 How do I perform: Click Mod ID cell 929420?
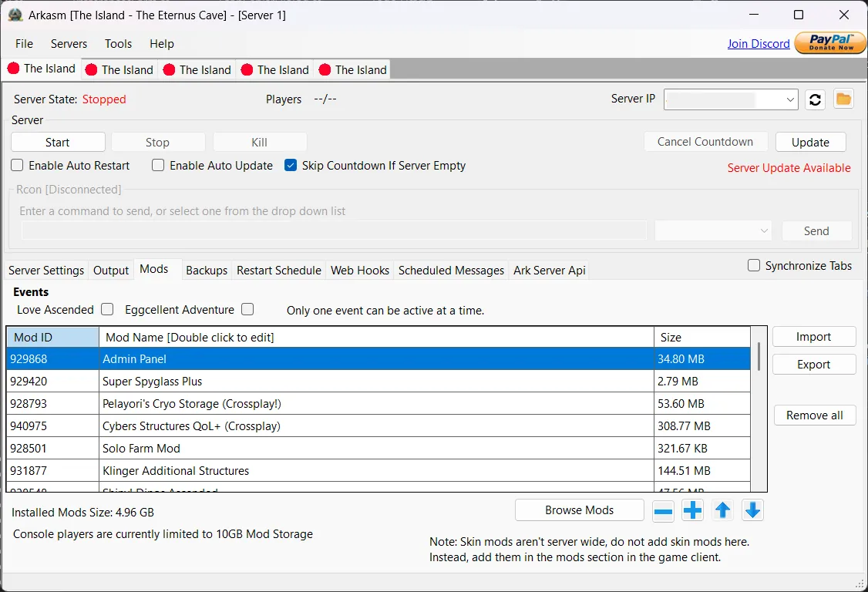coord(52,382)
